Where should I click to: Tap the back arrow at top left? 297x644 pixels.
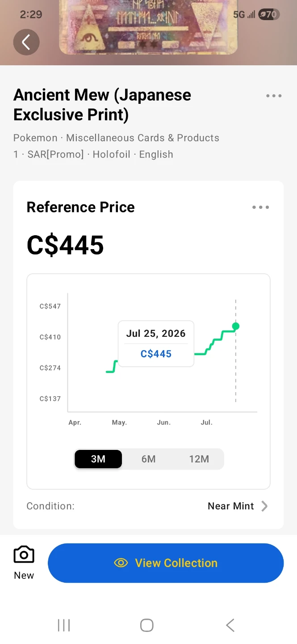[26, 42]
